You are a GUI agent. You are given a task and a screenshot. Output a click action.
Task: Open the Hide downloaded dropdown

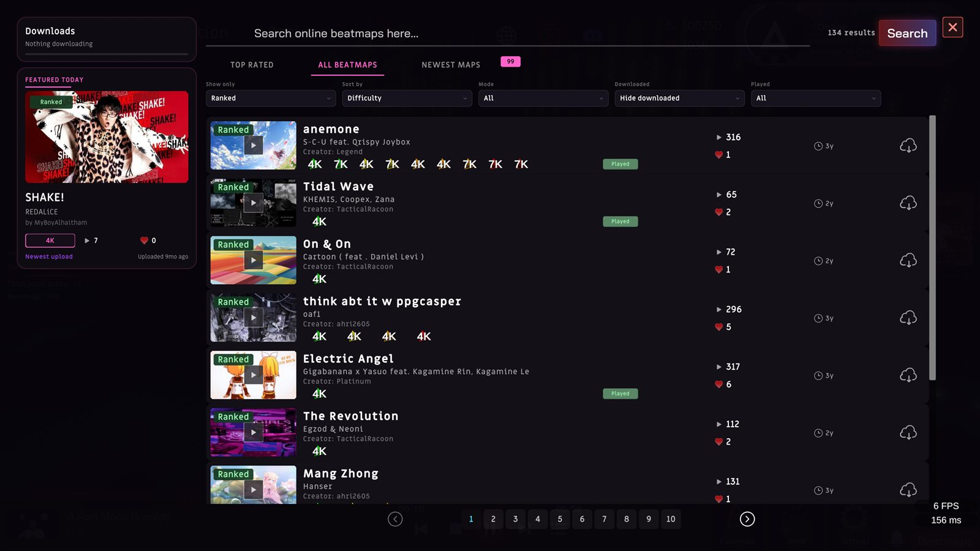pos(680,98)
